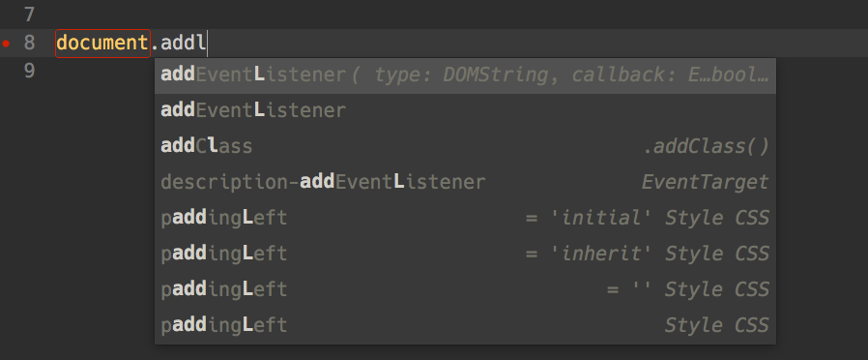The height and width of the screenshot is (360, 868).
Task: Select the description-addEventListener EventTarget suggestion
Action: pos(465,182)
